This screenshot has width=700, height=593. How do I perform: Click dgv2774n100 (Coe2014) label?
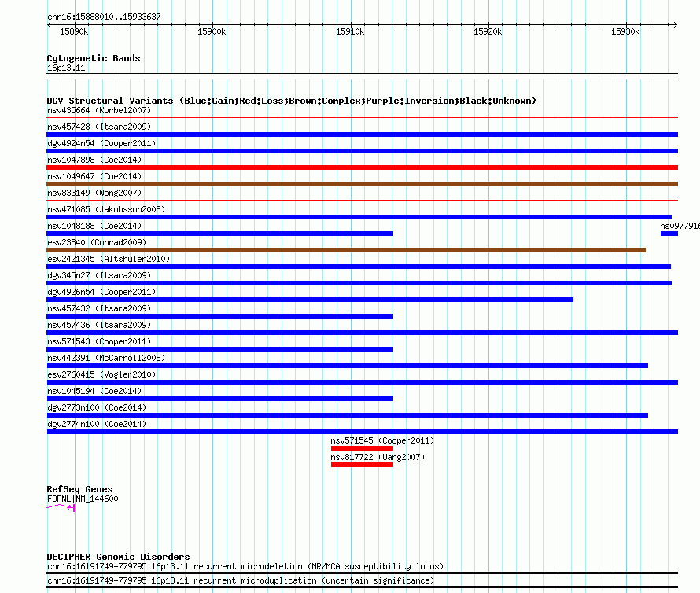coord(97,424)
